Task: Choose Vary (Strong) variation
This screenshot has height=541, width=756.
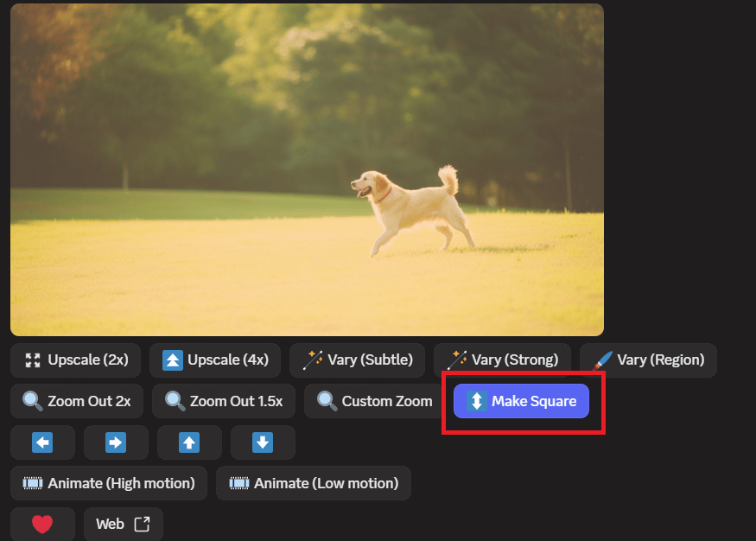Action: tap(502, 360)
